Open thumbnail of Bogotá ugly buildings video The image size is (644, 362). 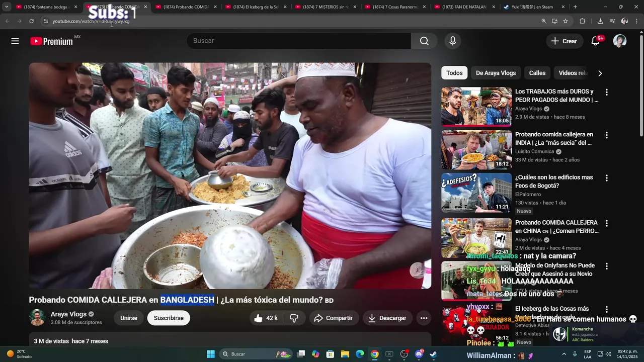coord(476,193)
